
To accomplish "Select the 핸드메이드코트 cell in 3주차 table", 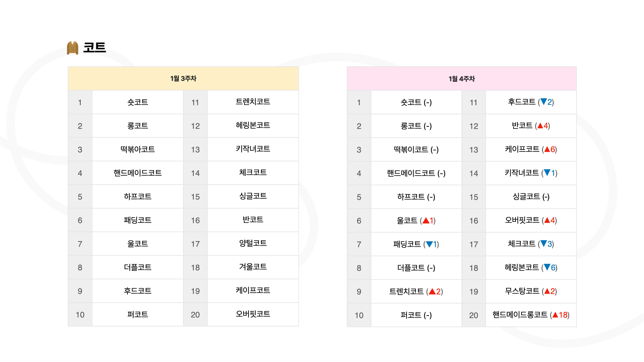I will (x=138, y=173).
